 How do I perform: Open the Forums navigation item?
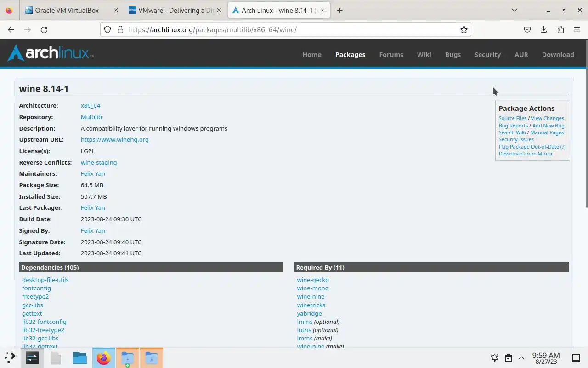(391, 54)
